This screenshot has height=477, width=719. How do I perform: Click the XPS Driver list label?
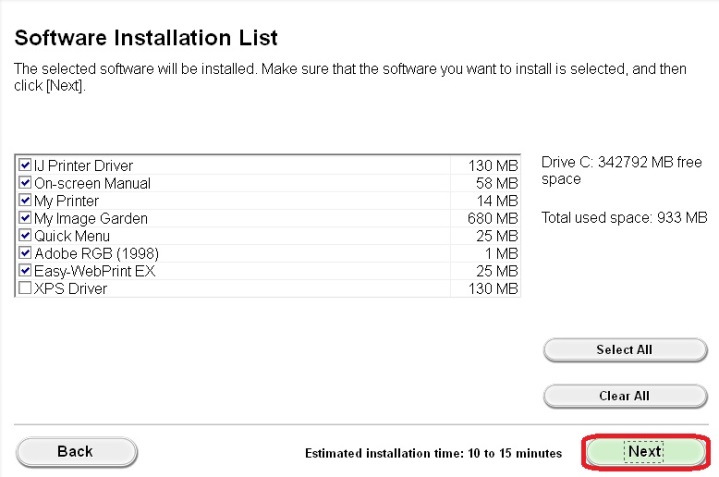(70, 289)
